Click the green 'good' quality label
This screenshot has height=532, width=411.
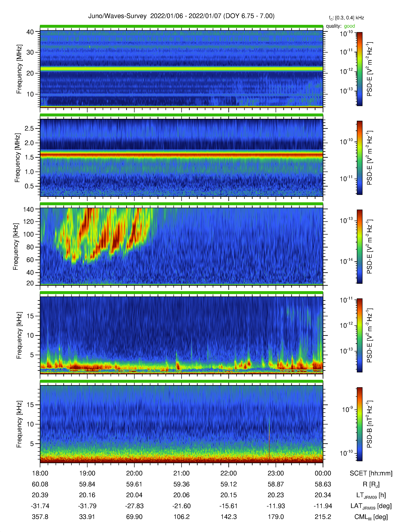coord(349,26)
